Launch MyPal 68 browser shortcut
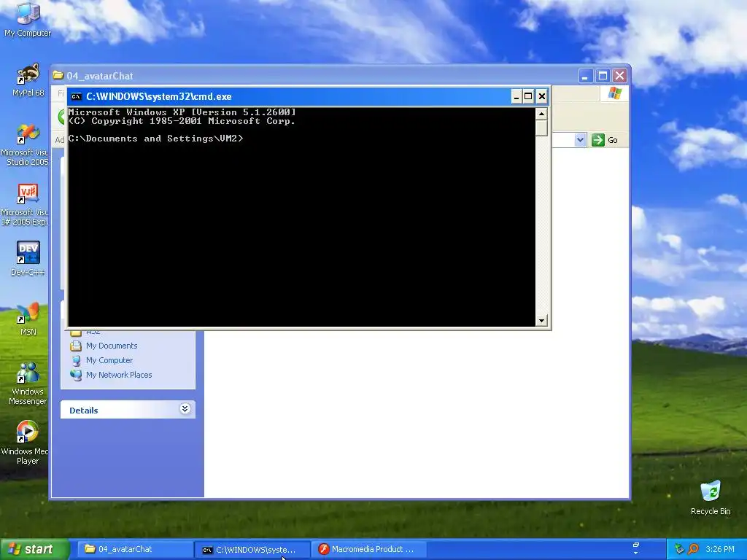747x560 pixels. pos(28,80)
